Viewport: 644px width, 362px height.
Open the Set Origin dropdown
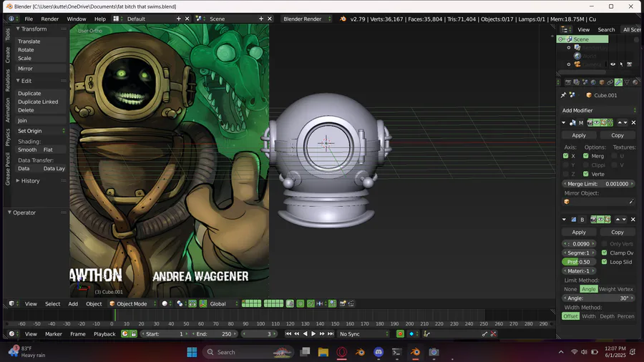click(x=41, y=131)
